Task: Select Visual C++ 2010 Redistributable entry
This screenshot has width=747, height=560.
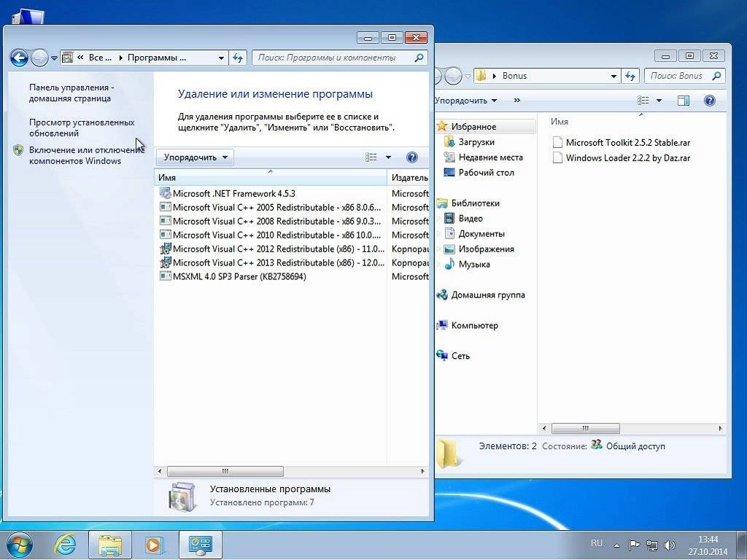Action: pos(270,235)
